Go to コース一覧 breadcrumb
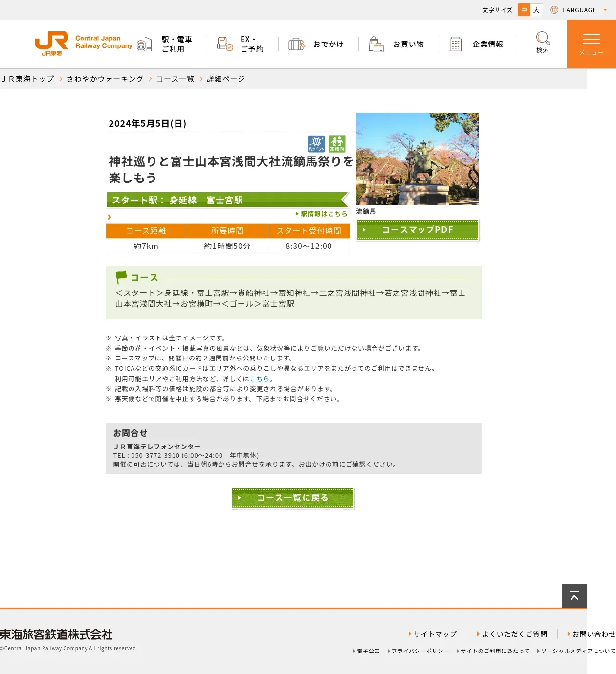This screenshot has width=616, height=674. pos(175,79)
